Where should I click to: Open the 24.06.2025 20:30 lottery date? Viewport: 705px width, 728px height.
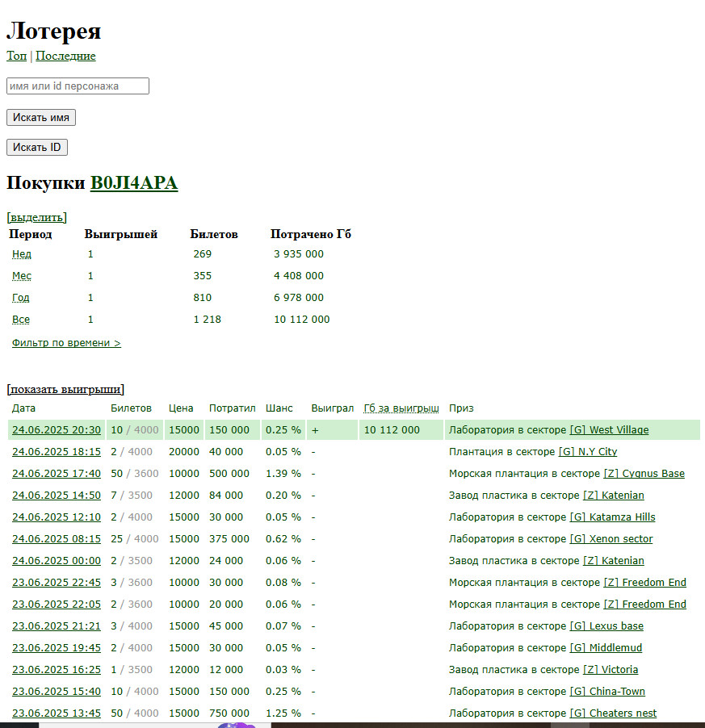[57, 430]
